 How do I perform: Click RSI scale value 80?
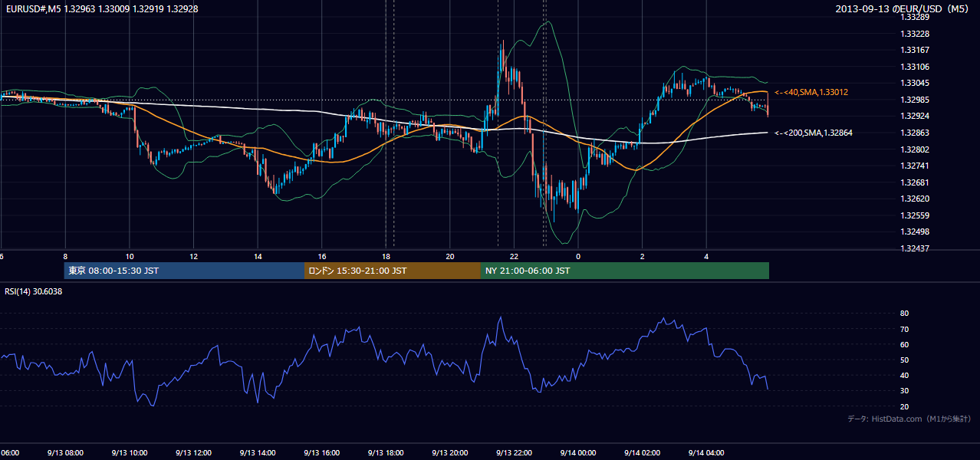(x=904, y=314)
